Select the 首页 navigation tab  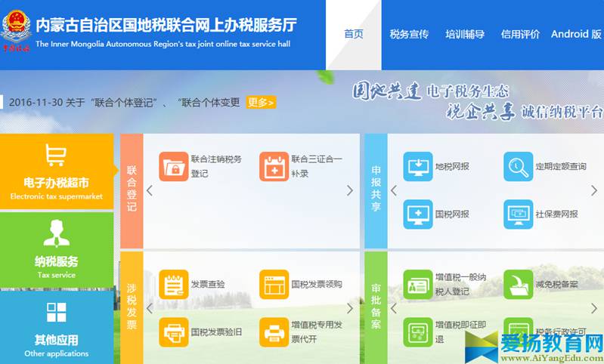tap(354, 34)
